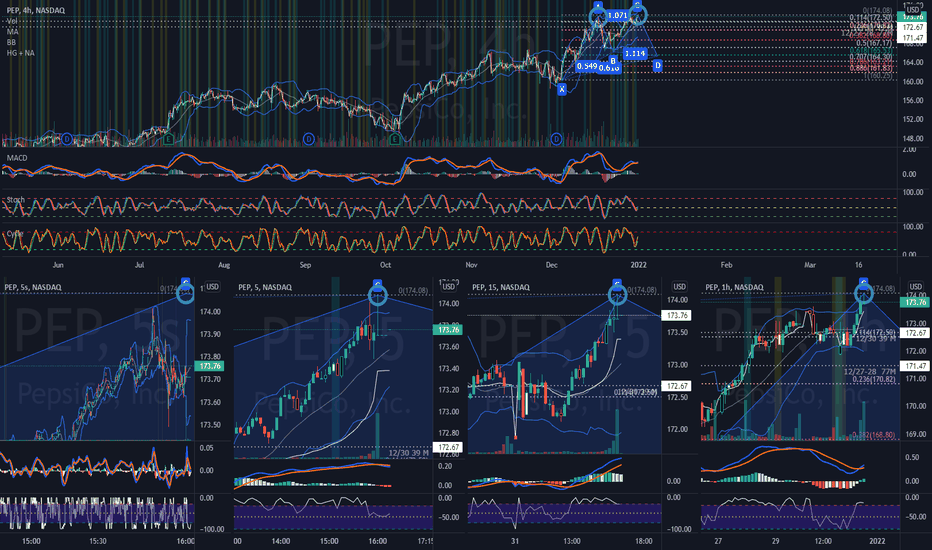Select the C point label on the 4h chart
Viewport: 932px width, 550px height.
tap(637, 5)
